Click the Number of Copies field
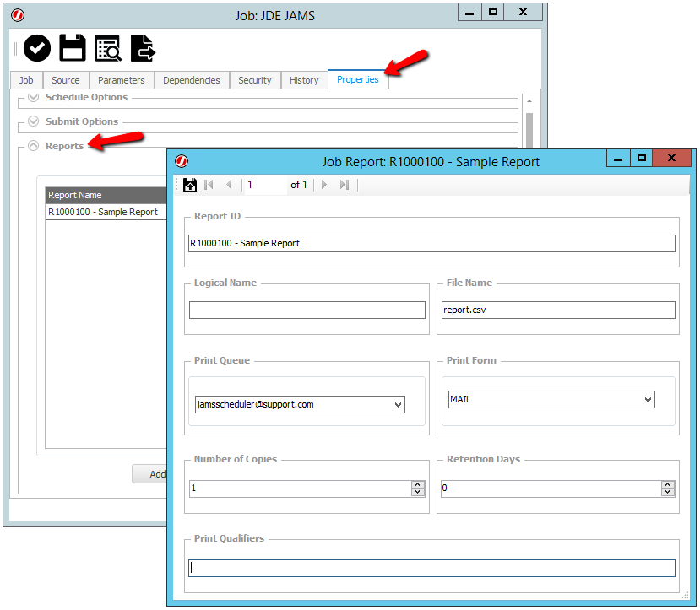The height and width of the screenshot is (610, 700). click(301, 489)
